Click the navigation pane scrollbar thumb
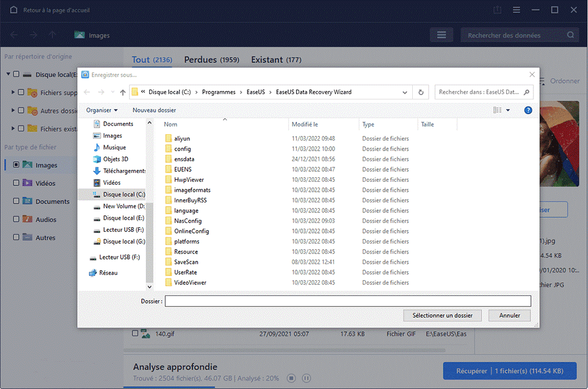Screen dimensions: 588x389 [x=149, y=243]
